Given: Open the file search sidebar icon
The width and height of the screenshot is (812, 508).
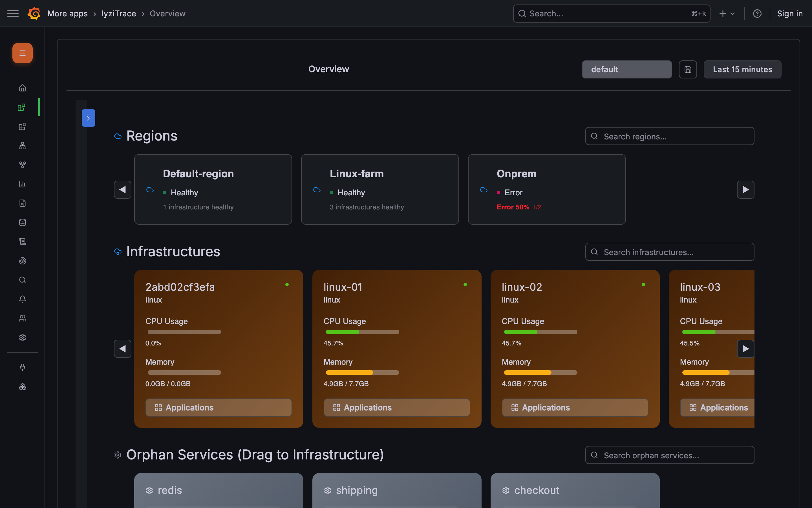Looking at the screenshot, I should [x=23, y=203].
